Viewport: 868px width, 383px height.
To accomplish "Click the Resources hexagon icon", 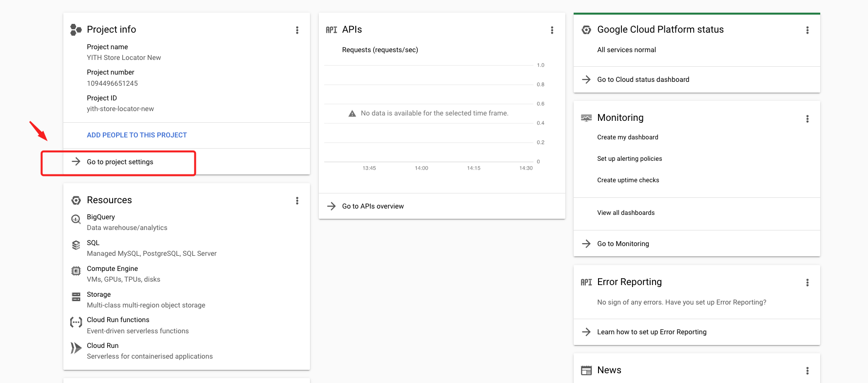I will coord(76,200).
